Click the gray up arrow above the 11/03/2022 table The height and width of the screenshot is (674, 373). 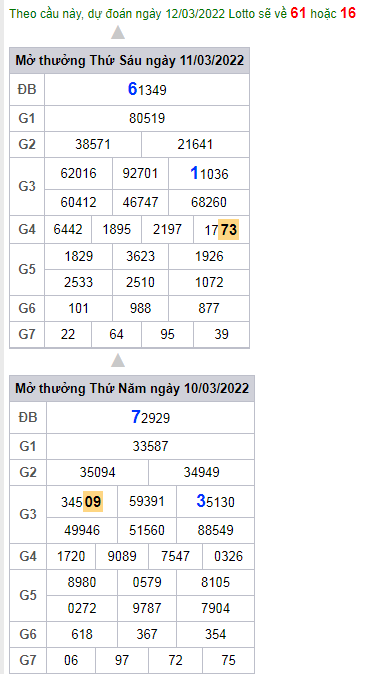(x=118, y=33)
